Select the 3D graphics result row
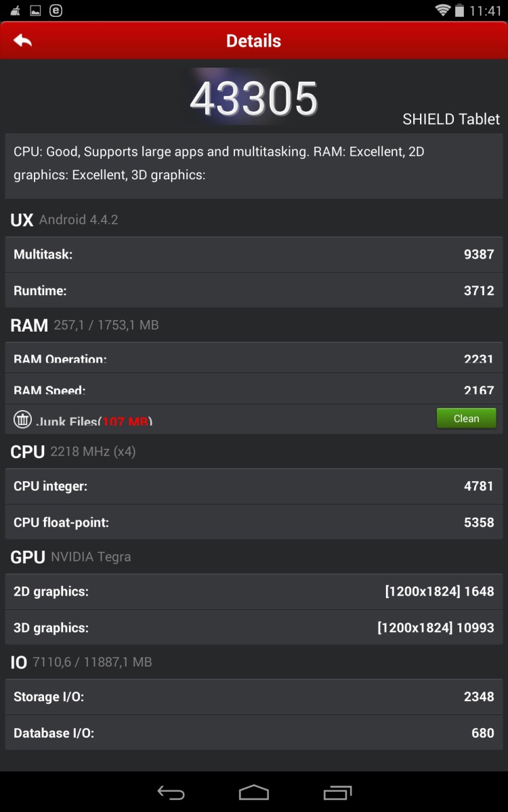The width and height of the screenshot is (508, 812). (x=254, y=628)
